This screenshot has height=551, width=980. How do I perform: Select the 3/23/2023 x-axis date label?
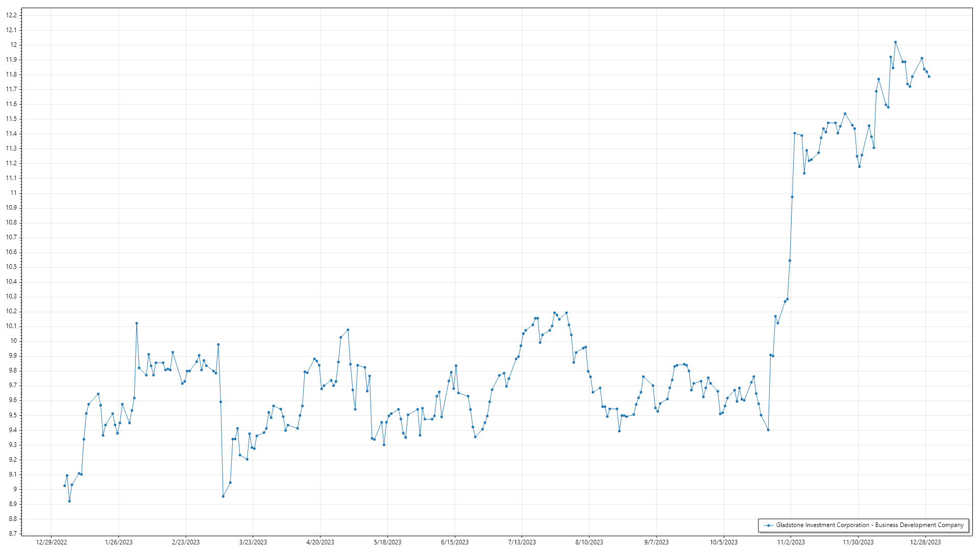pos(253,542)
